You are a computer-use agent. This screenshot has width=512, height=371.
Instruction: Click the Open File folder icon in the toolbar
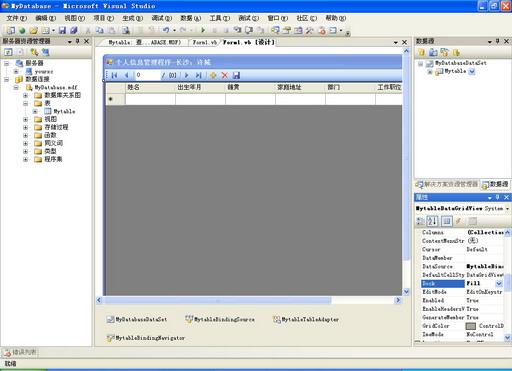click(x=33, y=30)
